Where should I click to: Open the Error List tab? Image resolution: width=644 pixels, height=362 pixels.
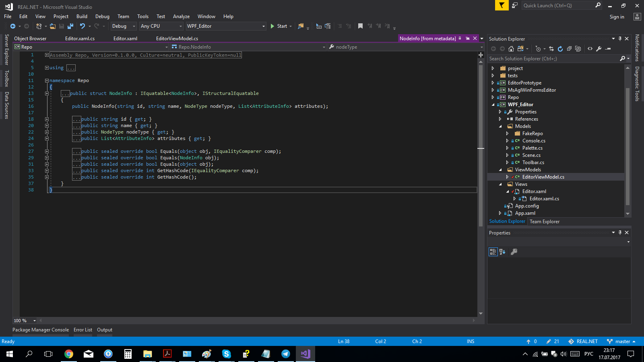(x=83, y=330)
